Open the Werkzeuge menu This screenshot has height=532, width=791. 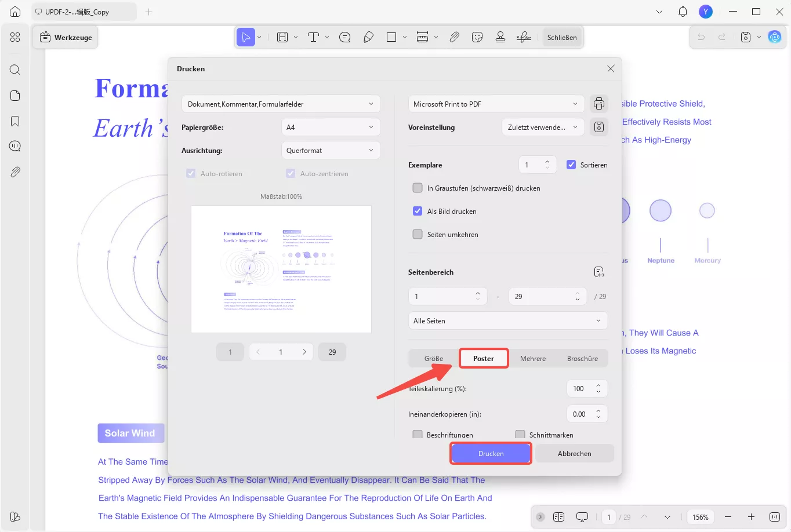(66, 37)
